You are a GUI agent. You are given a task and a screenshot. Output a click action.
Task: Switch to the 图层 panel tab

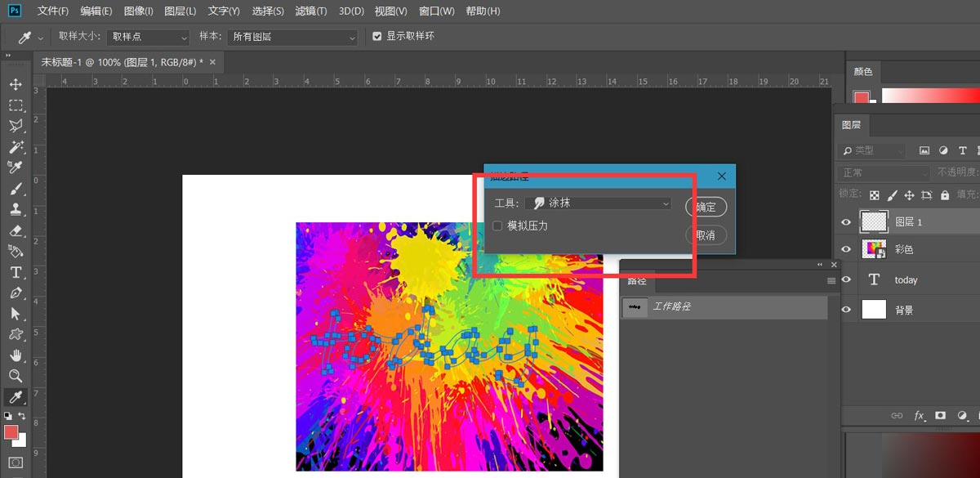tap(851, 125)
